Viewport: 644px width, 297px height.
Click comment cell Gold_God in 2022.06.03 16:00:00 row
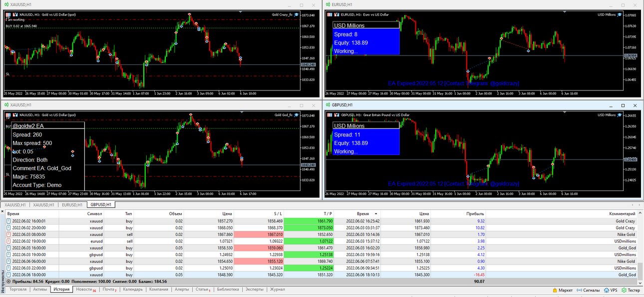(x=627, y=248)
